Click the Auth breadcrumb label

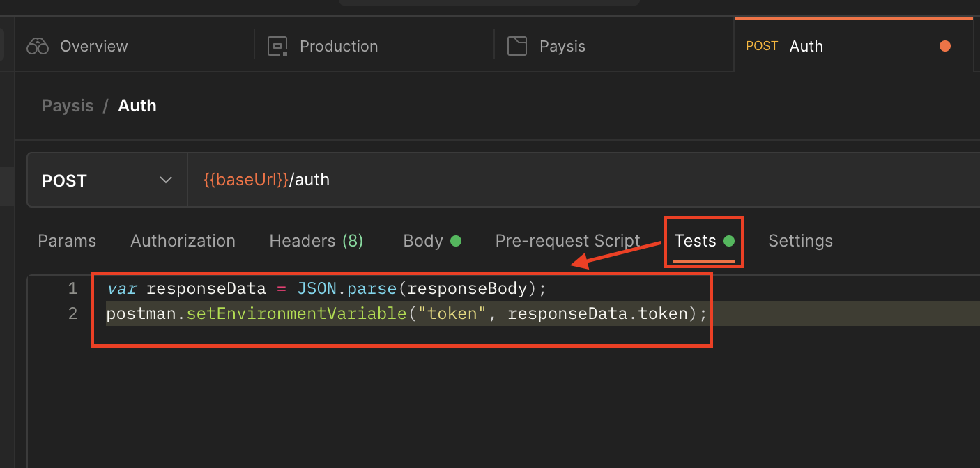click(x=137, y=105)
